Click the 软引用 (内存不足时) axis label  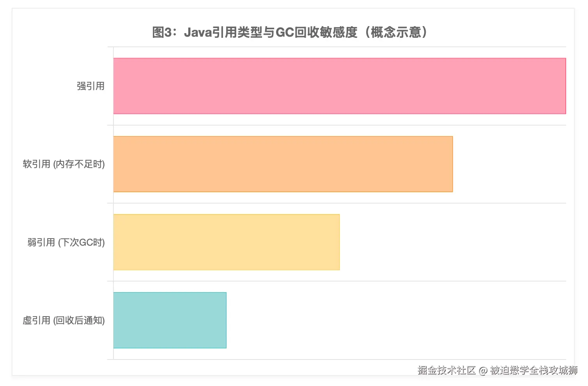tap(64, 164)
